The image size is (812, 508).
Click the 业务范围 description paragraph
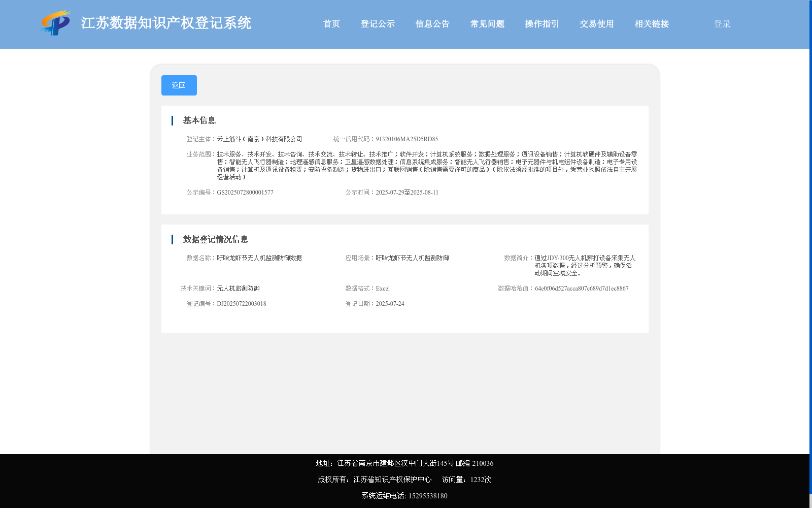427,166
